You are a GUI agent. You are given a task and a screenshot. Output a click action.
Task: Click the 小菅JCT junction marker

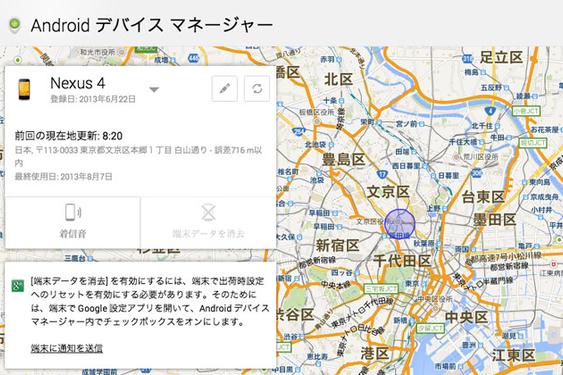click(526, 111)
